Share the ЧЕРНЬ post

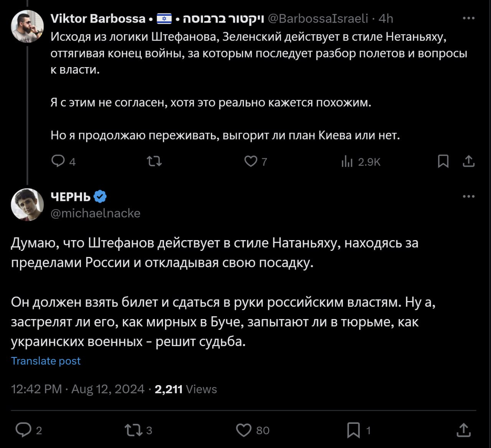click(463, 430)
